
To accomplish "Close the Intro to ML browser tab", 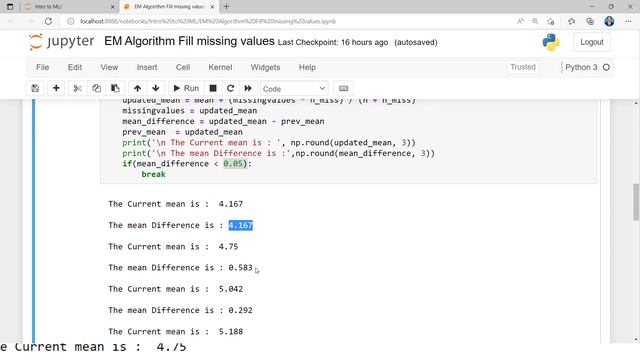I will tap(113, 7).
